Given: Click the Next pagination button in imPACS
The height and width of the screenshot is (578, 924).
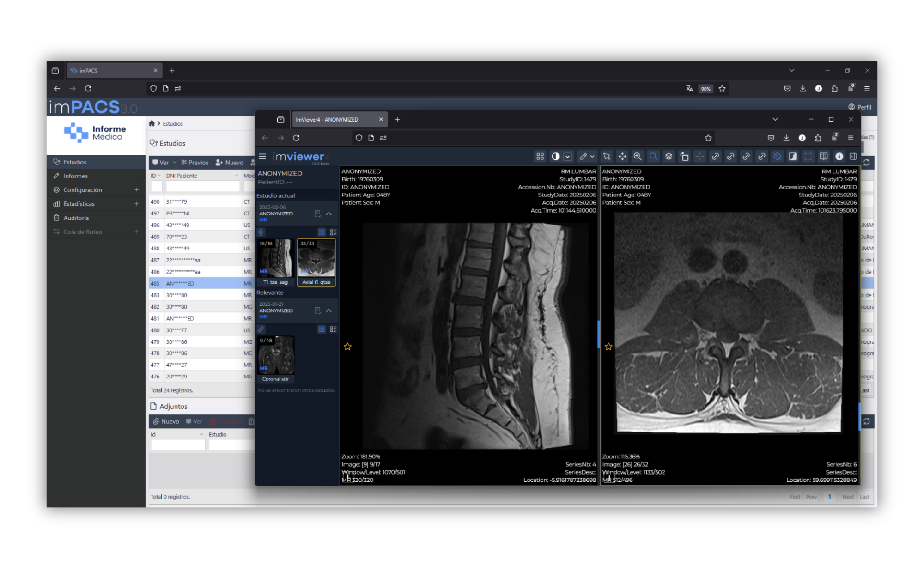Looking at the screenshot, I should (x=848, y=497).
